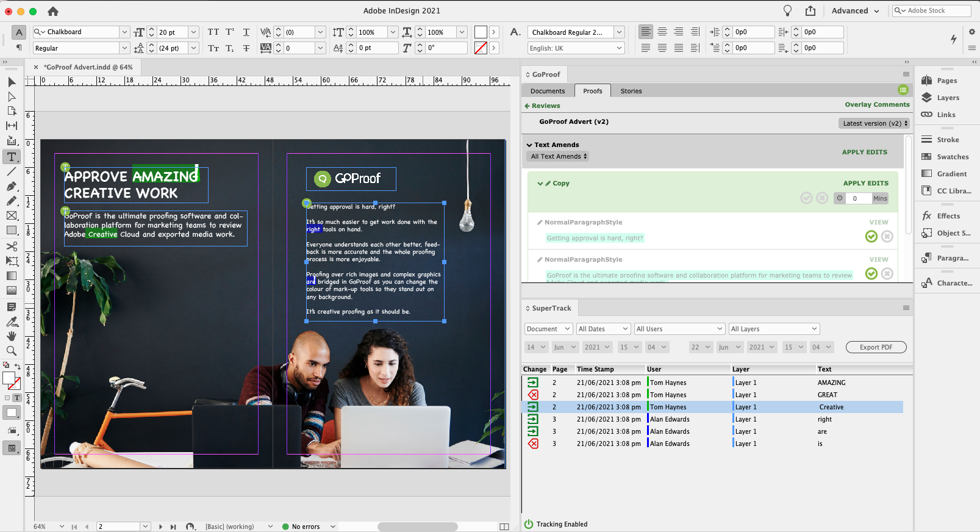The image size is (980, 532).
Task: Reject the 'GoProof is the ultimate' amend
Action: tap(887, 274)
